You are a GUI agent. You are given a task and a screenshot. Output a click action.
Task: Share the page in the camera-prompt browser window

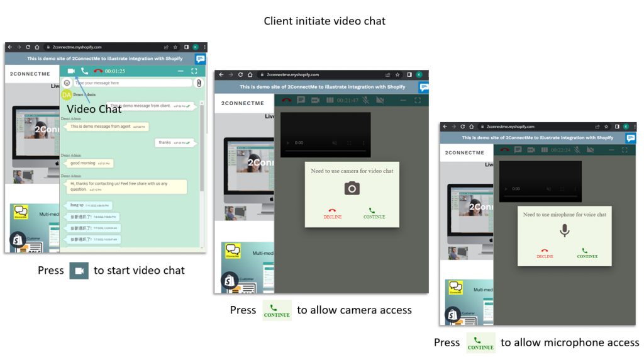[387, 74]
